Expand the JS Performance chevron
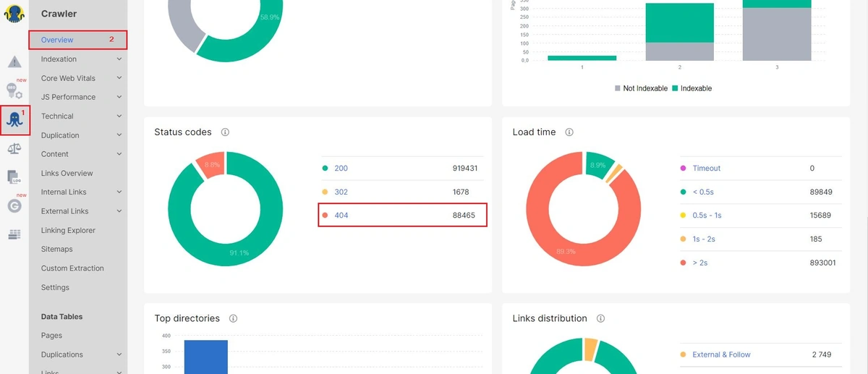Image resolution: width=868 pixels, height=374 pixels. [119, 97]
